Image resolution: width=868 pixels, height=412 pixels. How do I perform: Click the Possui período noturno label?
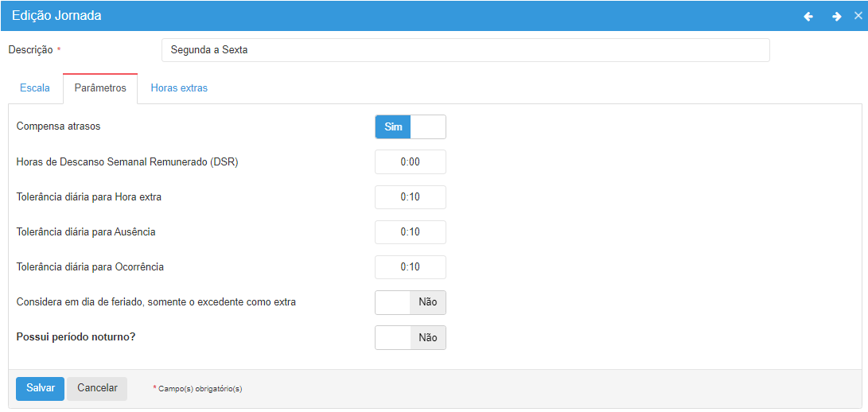coord(76,337)
